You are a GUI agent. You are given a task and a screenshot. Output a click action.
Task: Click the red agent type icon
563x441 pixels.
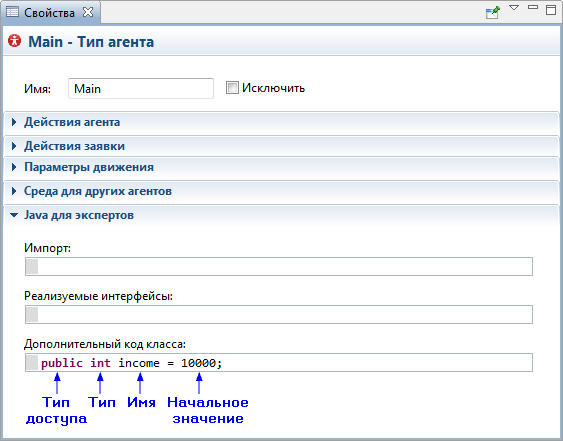pos(15,41)
